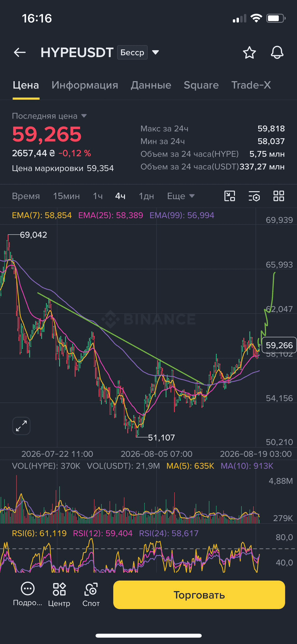Open the multi-chart grid layout icon

279,196
